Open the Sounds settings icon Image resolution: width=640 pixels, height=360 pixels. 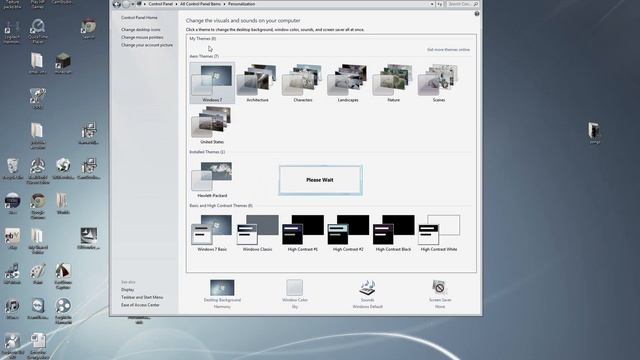[367, 288]
